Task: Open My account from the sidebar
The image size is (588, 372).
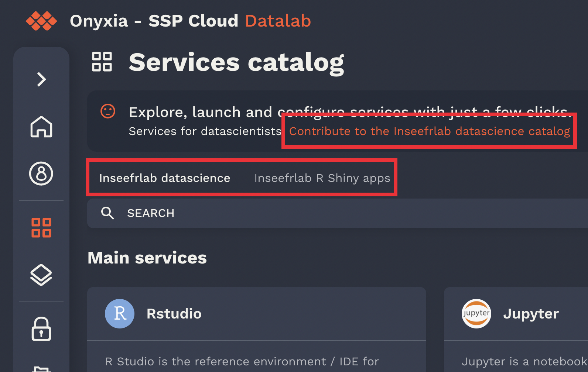Action: (x=41, y=173)
